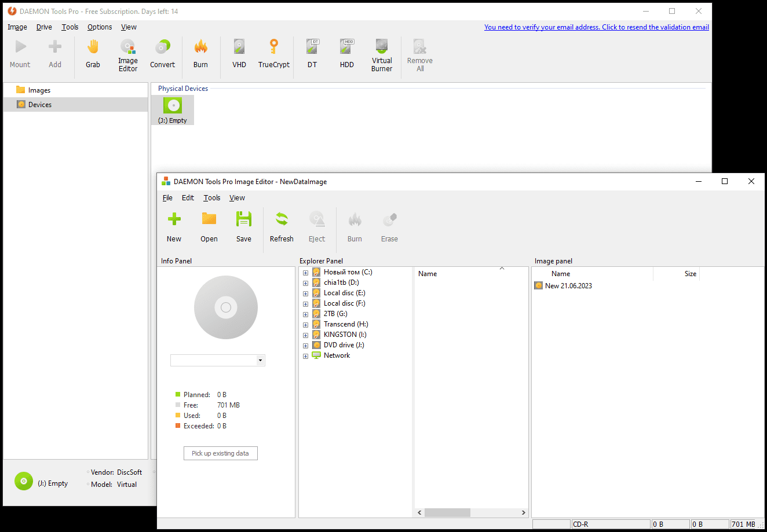Click the CD-R disc type status field
Image resolution: width=767 pixels, height=532 pixels.
click(611, 524)
